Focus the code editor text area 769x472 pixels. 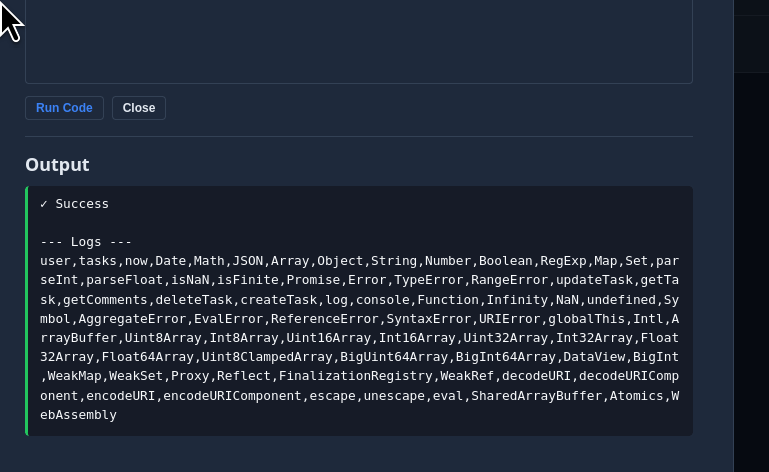pyautogui.click(x=359, y=41)
